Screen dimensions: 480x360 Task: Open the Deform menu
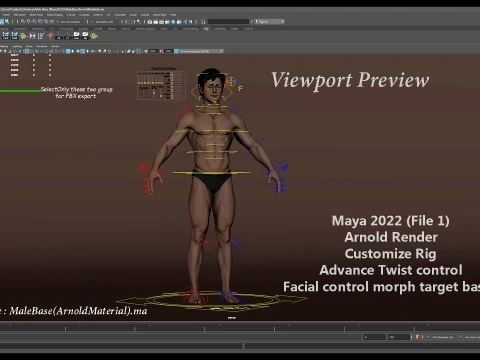pyautogui.click(x=98, y=15)
